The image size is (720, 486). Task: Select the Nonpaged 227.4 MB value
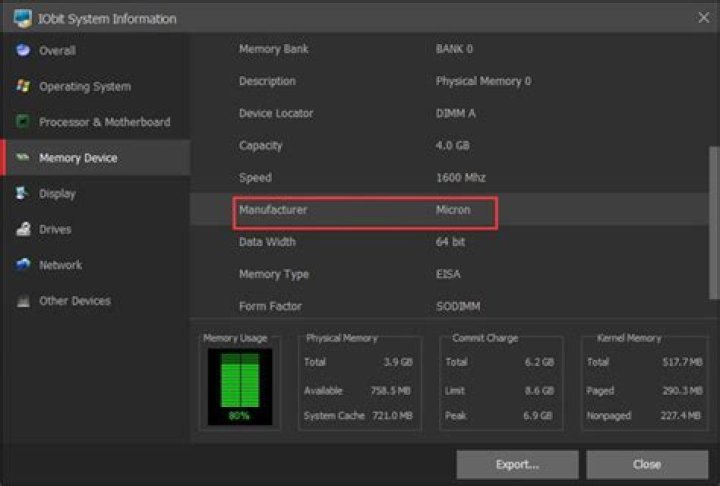[x=681, y=416]
